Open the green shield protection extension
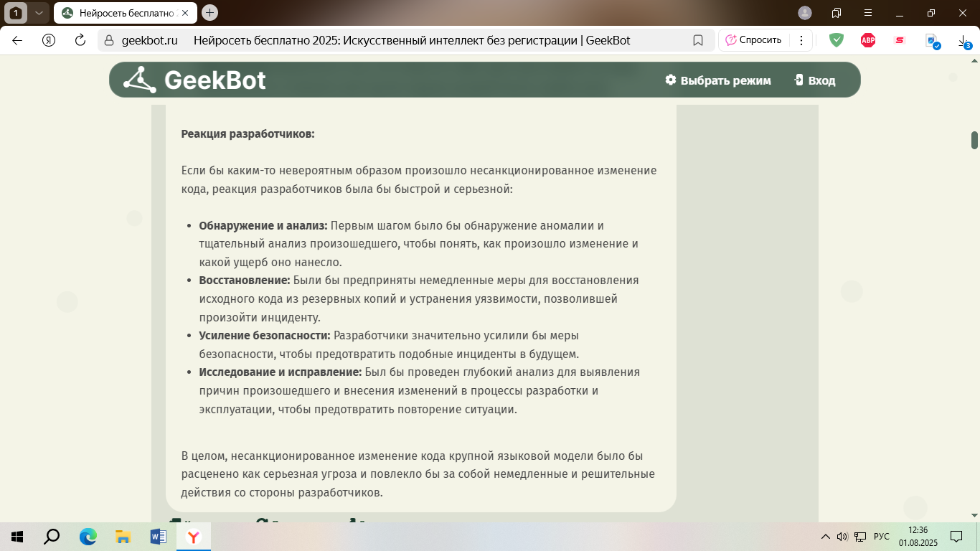Screen dimensions: 980x551 [836, 40]
